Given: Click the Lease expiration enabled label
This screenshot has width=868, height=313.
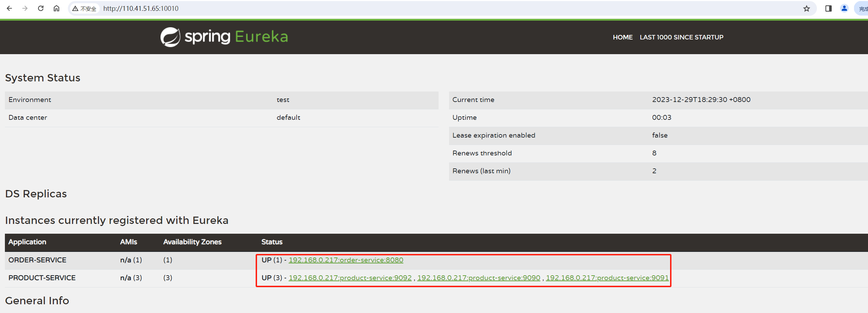Looking at the screenshot, I should pyautogui.click(x=494, y=135).
